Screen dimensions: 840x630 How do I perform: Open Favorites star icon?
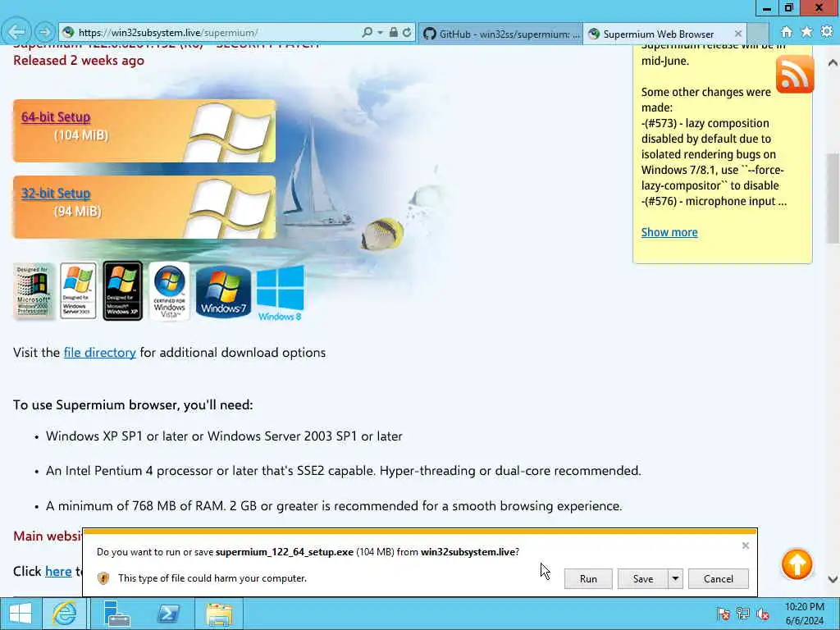point(806,32)
